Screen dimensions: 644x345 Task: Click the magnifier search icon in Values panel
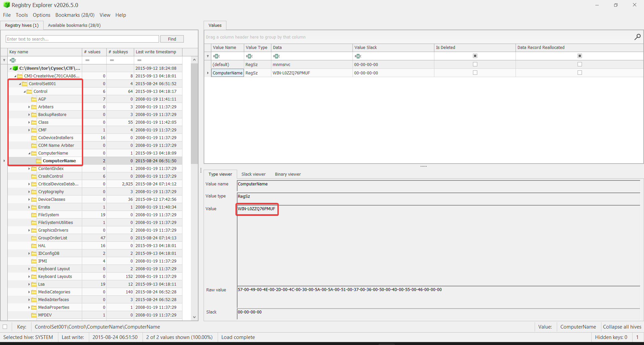click(x=637, y=37)
